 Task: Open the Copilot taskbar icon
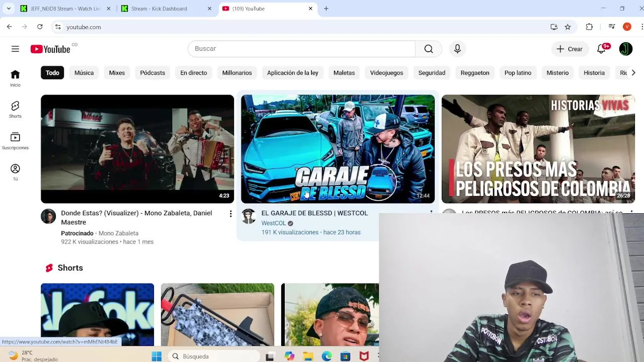coord(289,356)
